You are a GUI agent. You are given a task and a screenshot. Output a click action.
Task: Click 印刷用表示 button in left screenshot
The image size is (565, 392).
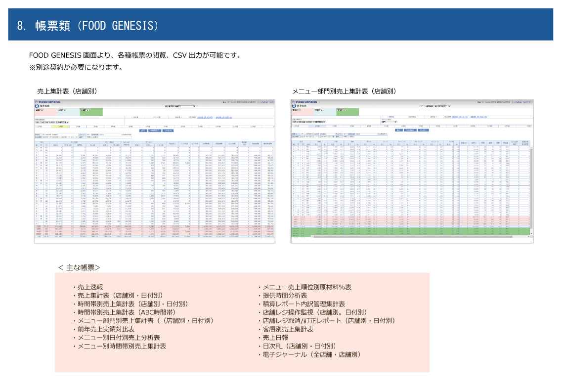[155, 131]
